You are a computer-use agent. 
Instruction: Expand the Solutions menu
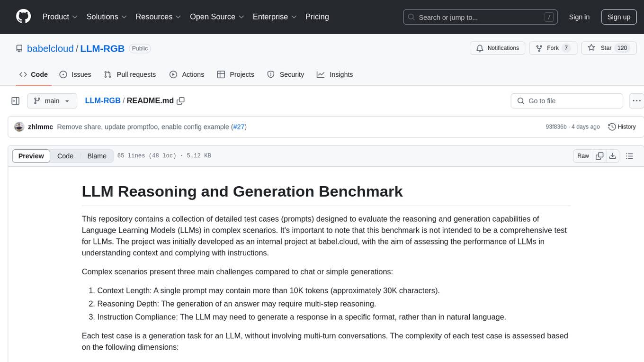tap(107, 17)
